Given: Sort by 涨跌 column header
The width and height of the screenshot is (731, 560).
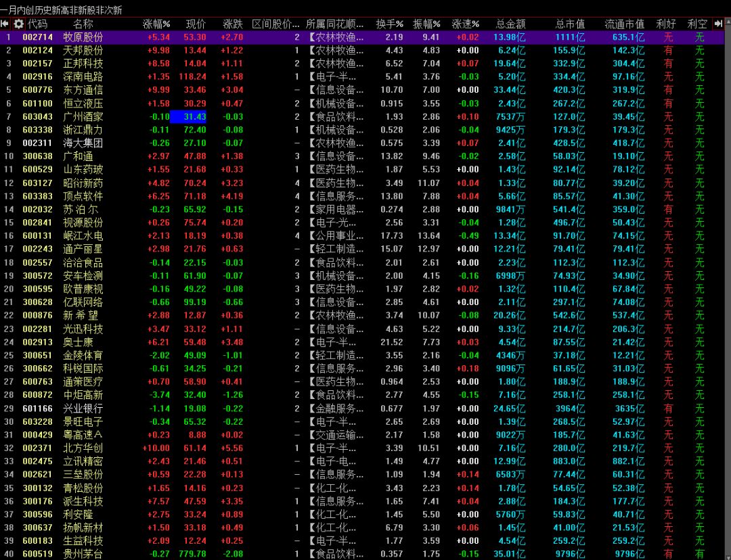Looking at the screenshot, I should click(x=233, y=23).
